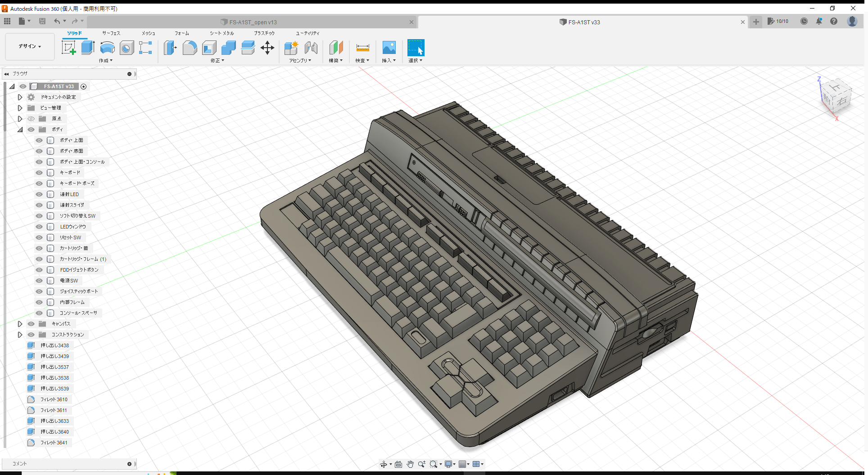Select the Pan tool in navigation bar
868x475 pixels.
click(410, 464)
